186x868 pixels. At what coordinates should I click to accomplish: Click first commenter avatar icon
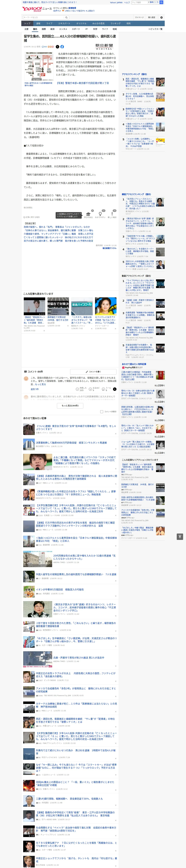click(x=26, y=379)
